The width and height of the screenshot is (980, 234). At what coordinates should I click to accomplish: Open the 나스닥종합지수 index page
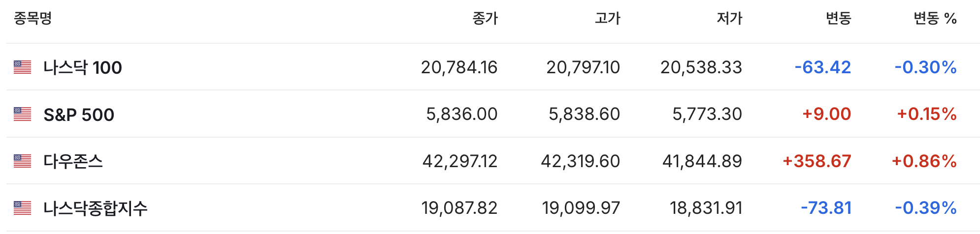click(96, 208)
